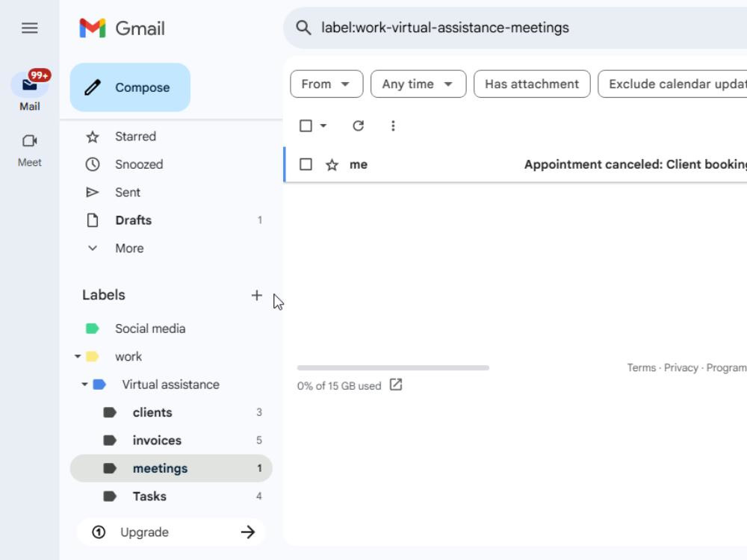This screenshot has width=747, height=560.
Task: Open the main menu hamburger icon
Action: [30, 28]
